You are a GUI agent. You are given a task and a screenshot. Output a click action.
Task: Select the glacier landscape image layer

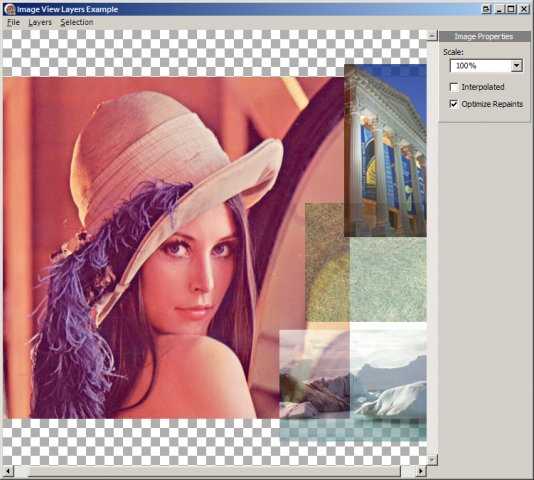tap(353, 383)
